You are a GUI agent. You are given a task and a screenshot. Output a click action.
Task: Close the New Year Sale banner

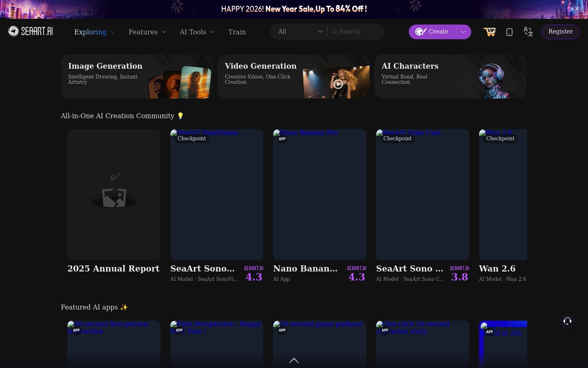[577, 9]
